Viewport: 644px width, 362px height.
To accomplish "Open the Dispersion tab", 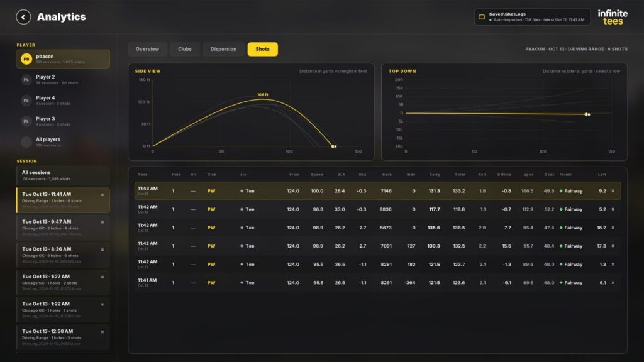I will pos(223,49).
